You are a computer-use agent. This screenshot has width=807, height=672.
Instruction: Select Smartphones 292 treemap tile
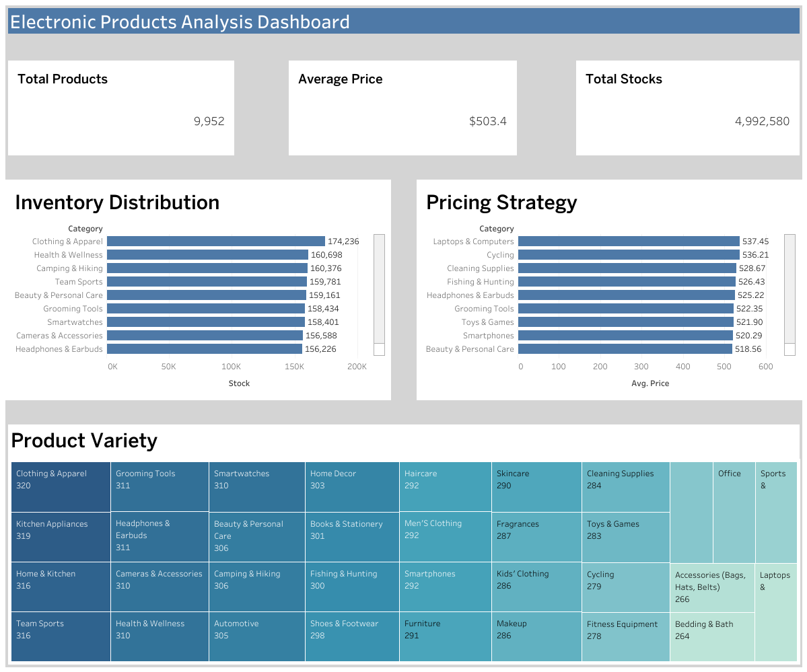[445, 587]
